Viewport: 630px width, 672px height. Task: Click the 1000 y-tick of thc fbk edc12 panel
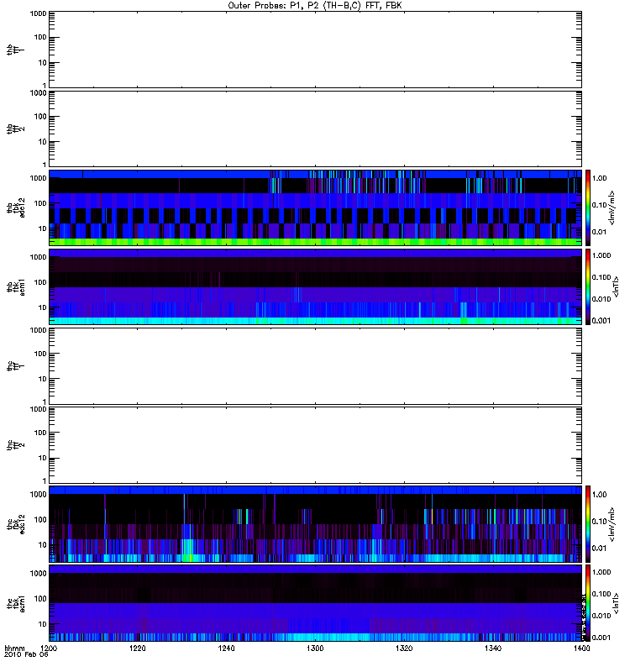coord(38,494)
